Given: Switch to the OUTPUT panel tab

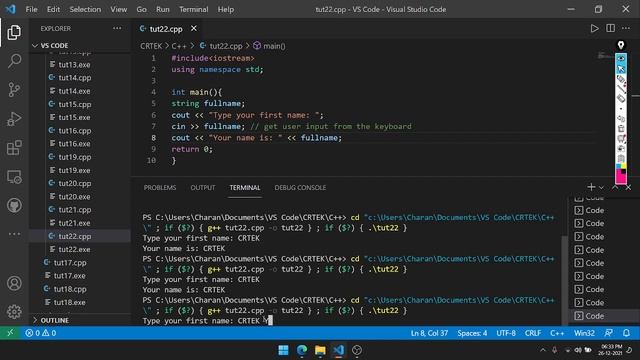Looking at the screenshot, I should click(x=202, y=187).
